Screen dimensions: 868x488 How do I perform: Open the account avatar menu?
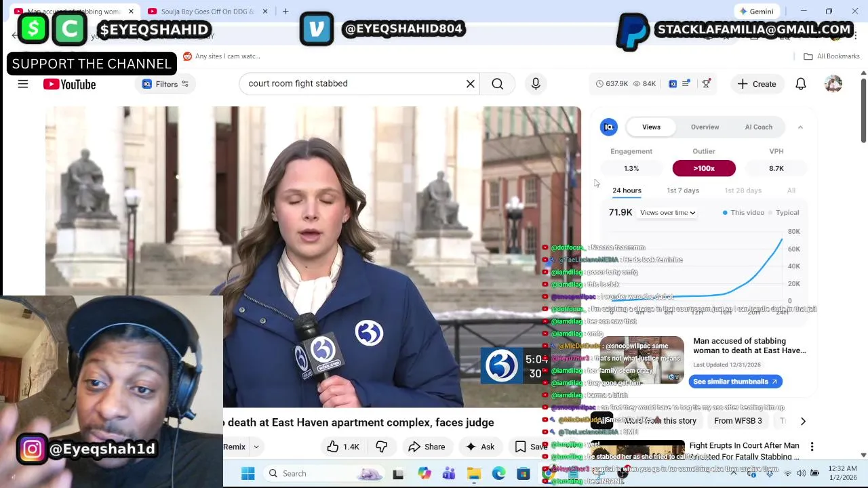[x=833, y=84]
